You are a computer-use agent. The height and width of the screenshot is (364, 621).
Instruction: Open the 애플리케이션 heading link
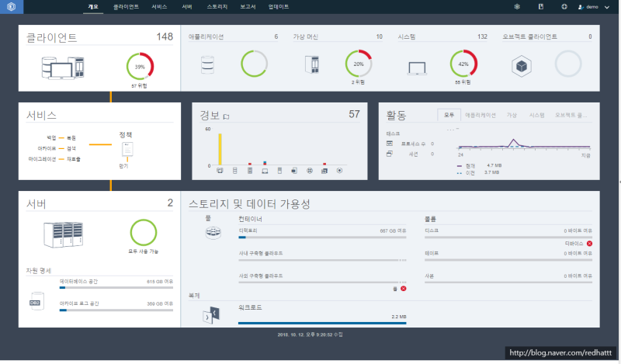[x=206, y=36]
